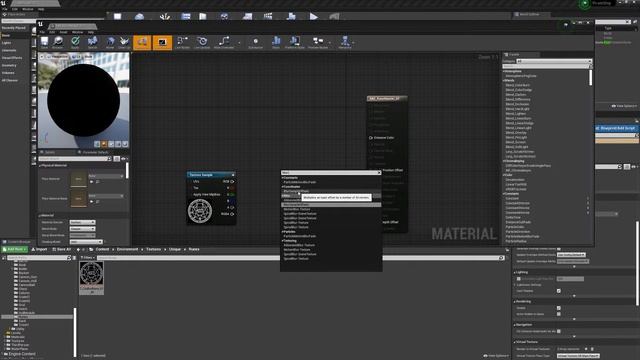The height and width of the screenshot is (360, 640).
Task: Open Hierarchy toolbar button
Action: click(345, 42)
